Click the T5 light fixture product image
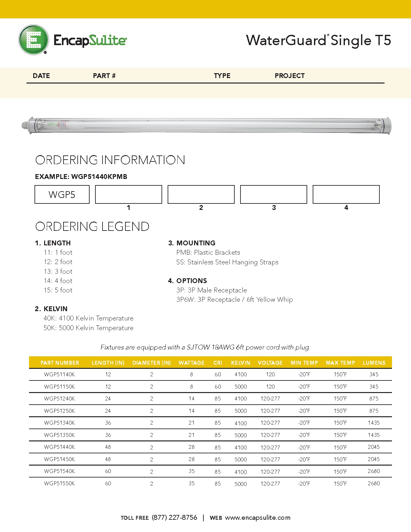The width and height of the screenshot is (411, 532). [x=206, y=125]
